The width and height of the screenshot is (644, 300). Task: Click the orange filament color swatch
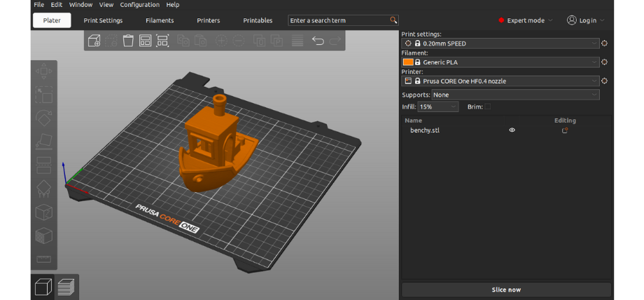point(408,62)
